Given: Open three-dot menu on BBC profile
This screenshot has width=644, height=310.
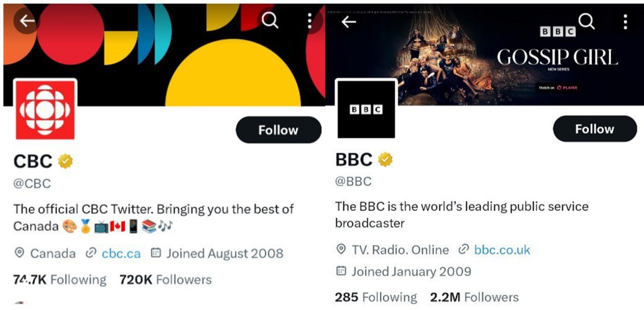Looking at the screenshot, I should click(625, 22).
